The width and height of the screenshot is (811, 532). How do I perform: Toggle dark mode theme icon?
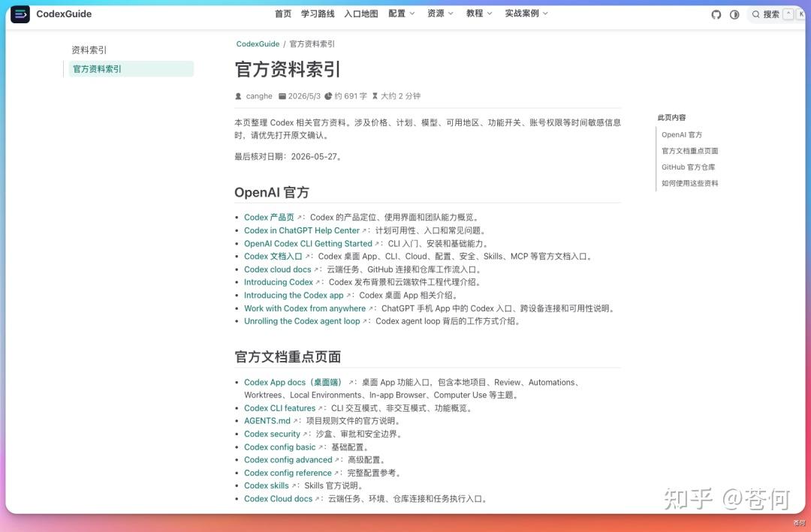[734, 14]
